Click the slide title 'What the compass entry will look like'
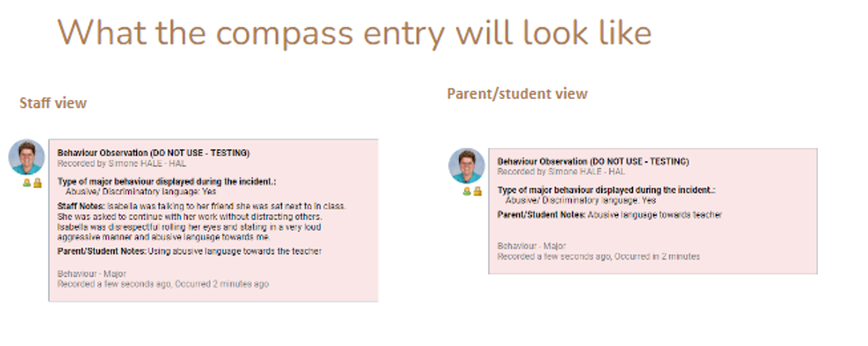Screen dimensions: 868x346 pos(354,33)
